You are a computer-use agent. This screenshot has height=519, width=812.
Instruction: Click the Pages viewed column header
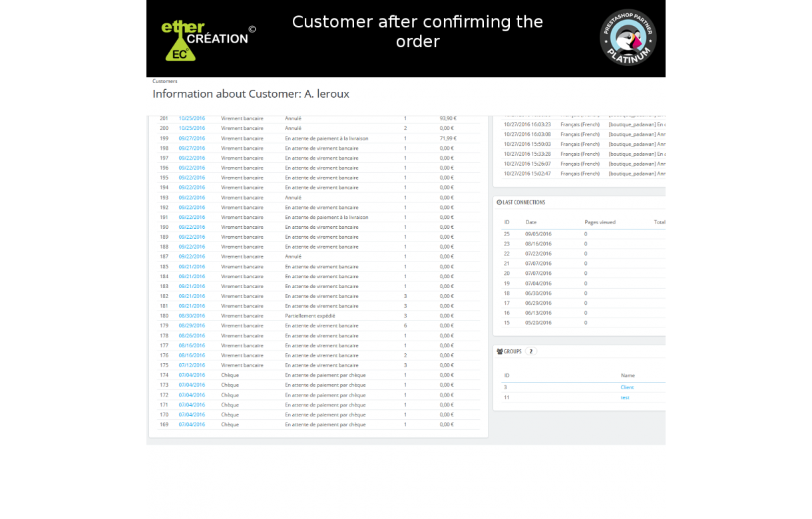point(600,222)
